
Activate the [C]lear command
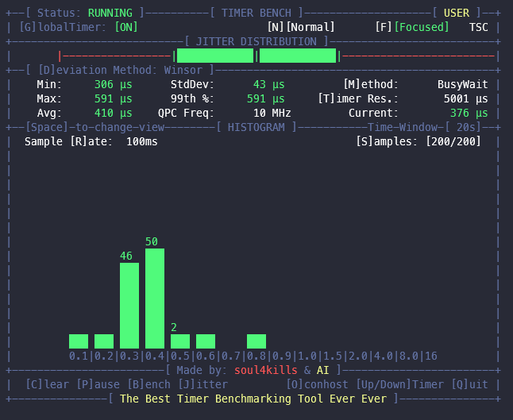(47, 384)
